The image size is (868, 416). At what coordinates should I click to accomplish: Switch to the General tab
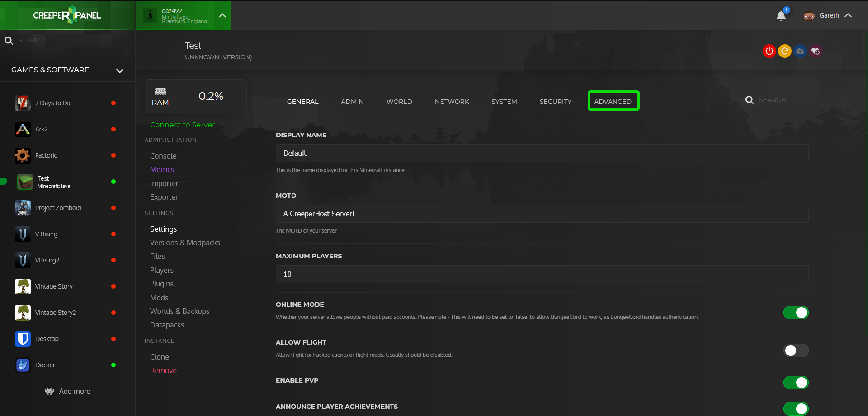302,102
